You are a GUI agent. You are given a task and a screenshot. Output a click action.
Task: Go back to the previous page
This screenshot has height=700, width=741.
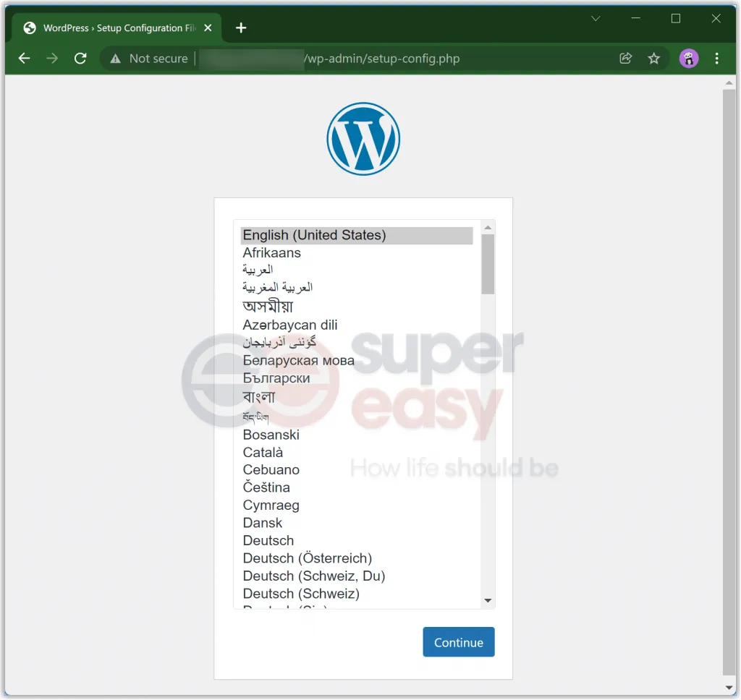(x=24, y=59)
